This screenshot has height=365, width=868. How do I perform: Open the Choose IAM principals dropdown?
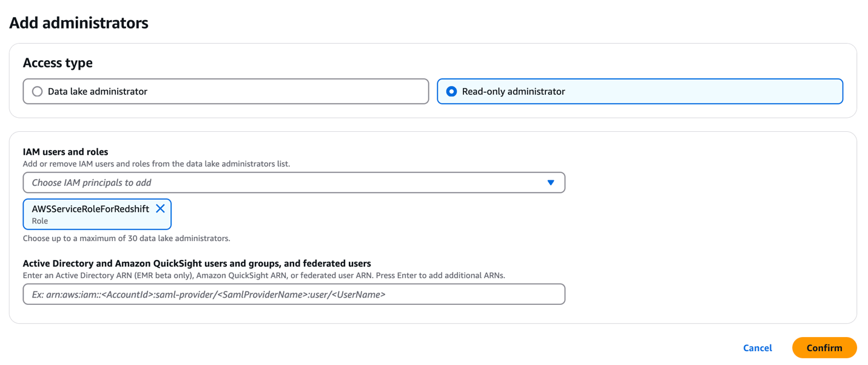tap(285, 183)
